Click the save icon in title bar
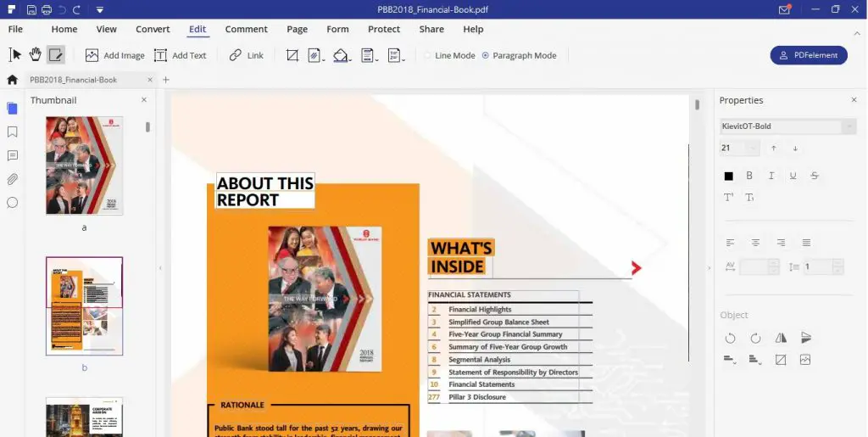The width and height of the screenshot is (868, 437). 31,9
